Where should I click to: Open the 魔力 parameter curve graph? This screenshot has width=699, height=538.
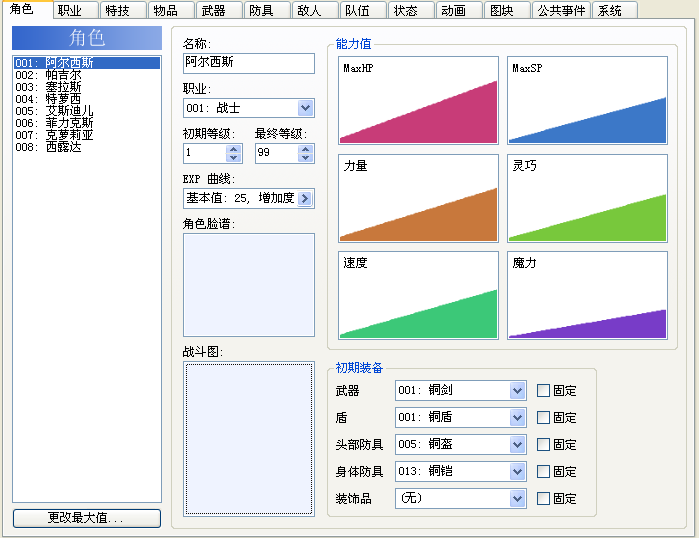click(x=587, y=296)
